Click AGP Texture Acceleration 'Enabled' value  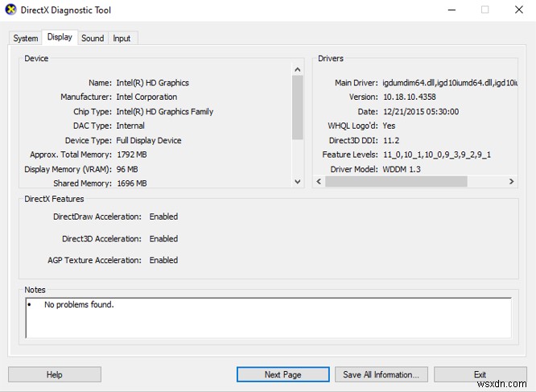point(163,260)
